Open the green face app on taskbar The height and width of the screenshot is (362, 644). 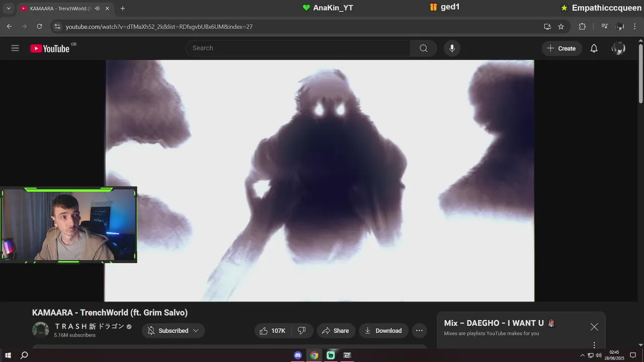[x=331, y=355]
